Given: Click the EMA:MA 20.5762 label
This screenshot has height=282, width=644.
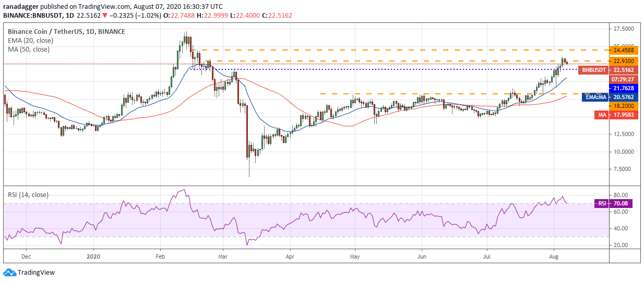Looking at the screenshot, I should click(611, 96).
